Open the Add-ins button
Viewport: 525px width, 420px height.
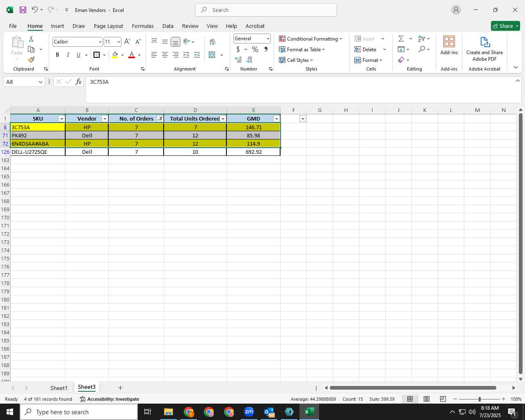click(449, 45)
